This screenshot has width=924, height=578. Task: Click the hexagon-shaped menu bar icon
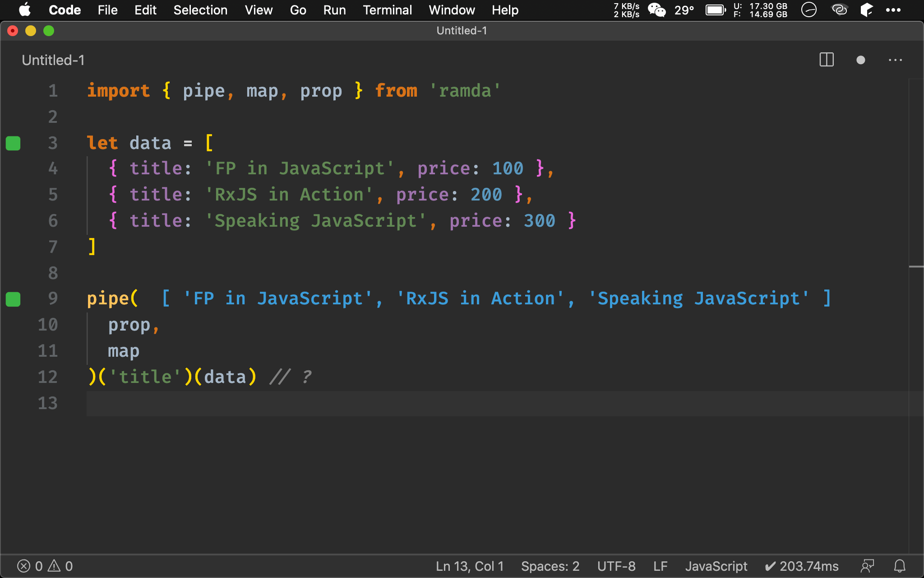(x=867, y=10)
